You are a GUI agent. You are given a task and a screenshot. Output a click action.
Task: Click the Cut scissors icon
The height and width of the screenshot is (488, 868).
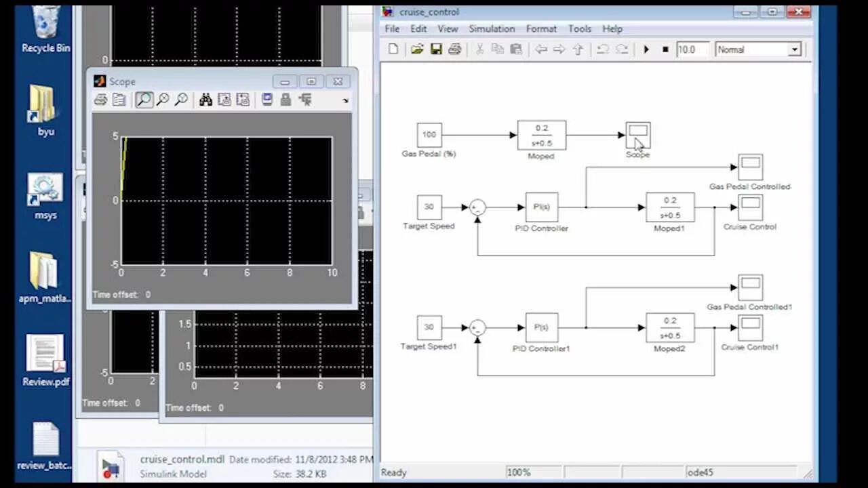coord(479,49)
